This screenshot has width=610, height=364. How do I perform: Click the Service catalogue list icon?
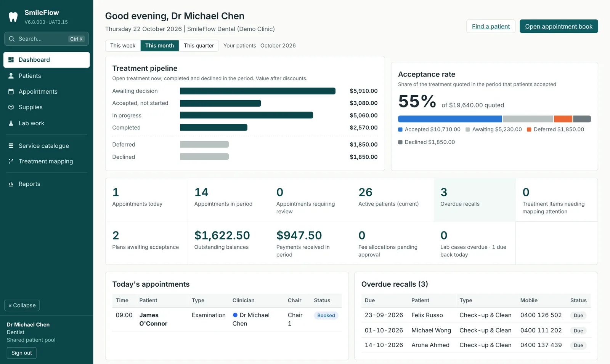11,146
